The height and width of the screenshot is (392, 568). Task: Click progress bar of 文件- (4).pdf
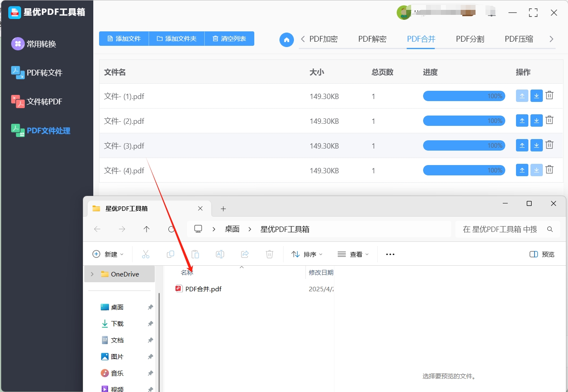tap(464, 170)
